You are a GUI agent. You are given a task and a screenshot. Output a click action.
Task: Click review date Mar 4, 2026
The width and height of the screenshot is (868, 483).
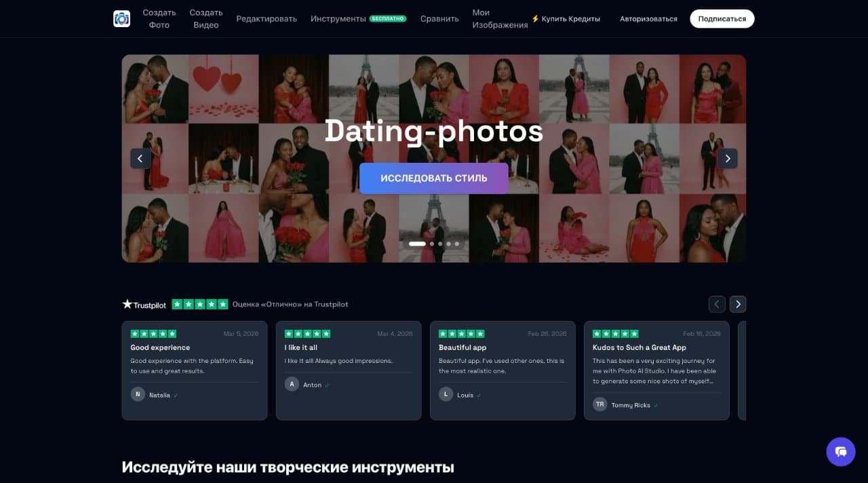(395, 334)
